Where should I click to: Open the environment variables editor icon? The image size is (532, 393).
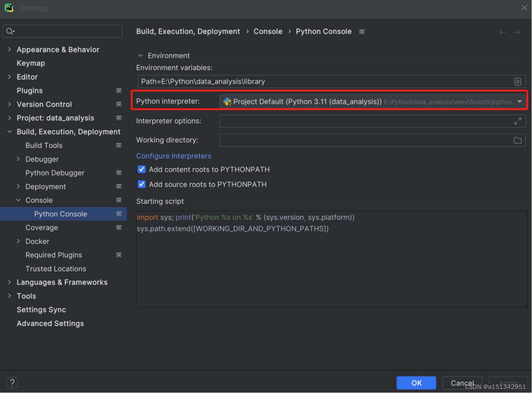click(518, 81)
